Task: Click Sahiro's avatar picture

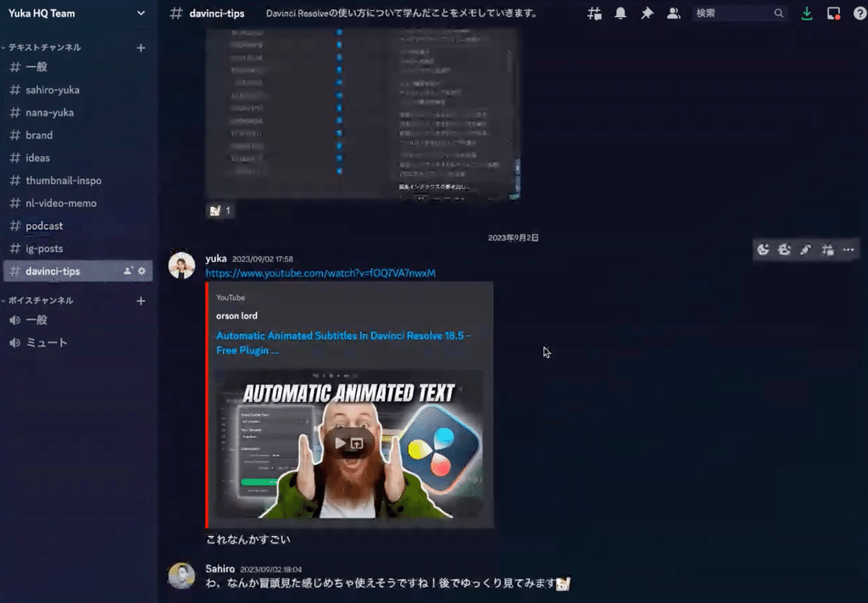Action: click(181, 576)
